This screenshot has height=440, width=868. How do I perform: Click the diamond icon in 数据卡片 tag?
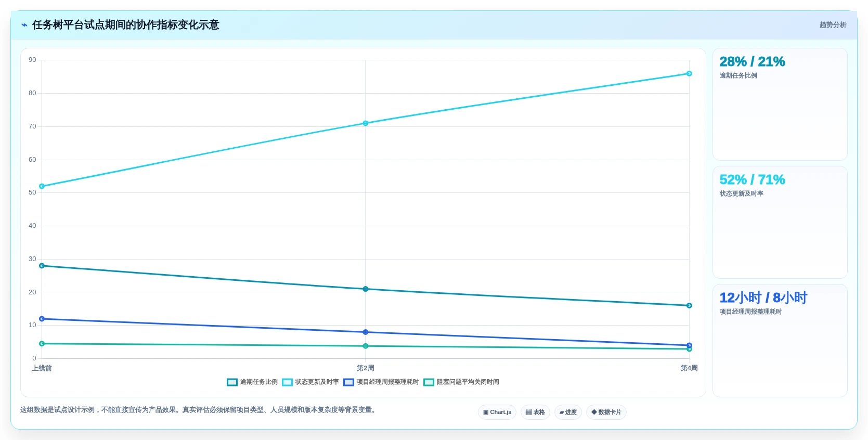point(594,412)
